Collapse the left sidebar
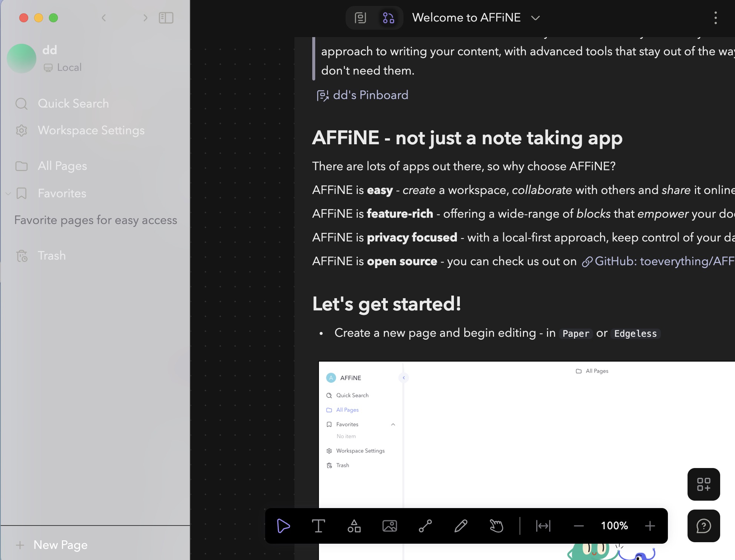Screen dimensions: 735x560 pyautogui.click(x=166, y=17)
